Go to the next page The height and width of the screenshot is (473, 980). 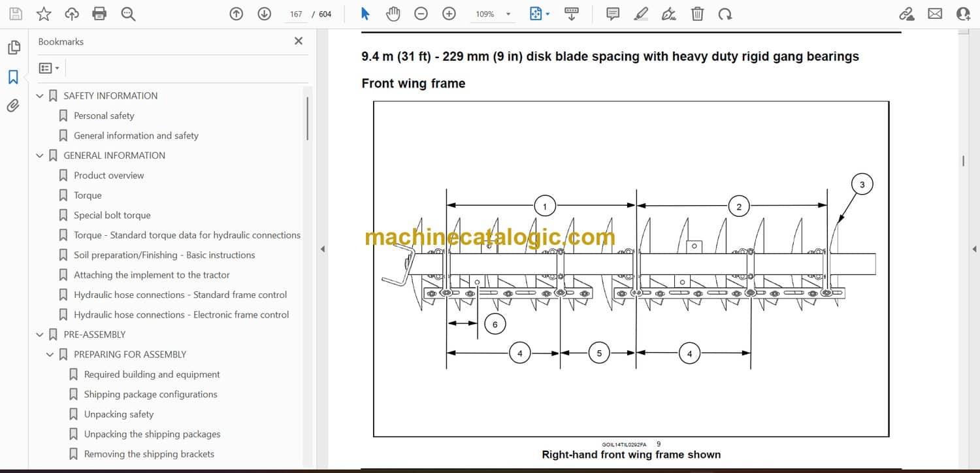(x=264, y=14)
